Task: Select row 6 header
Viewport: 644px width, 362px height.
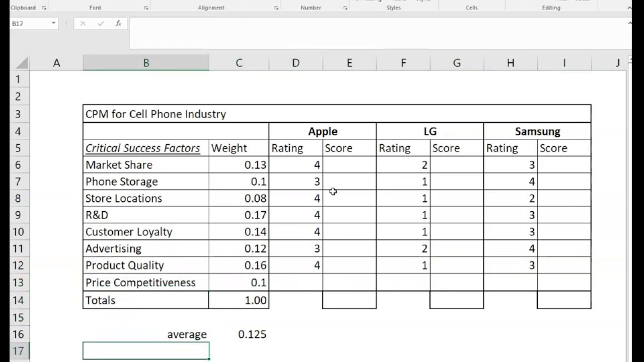Action: click(x=18, y=165)
